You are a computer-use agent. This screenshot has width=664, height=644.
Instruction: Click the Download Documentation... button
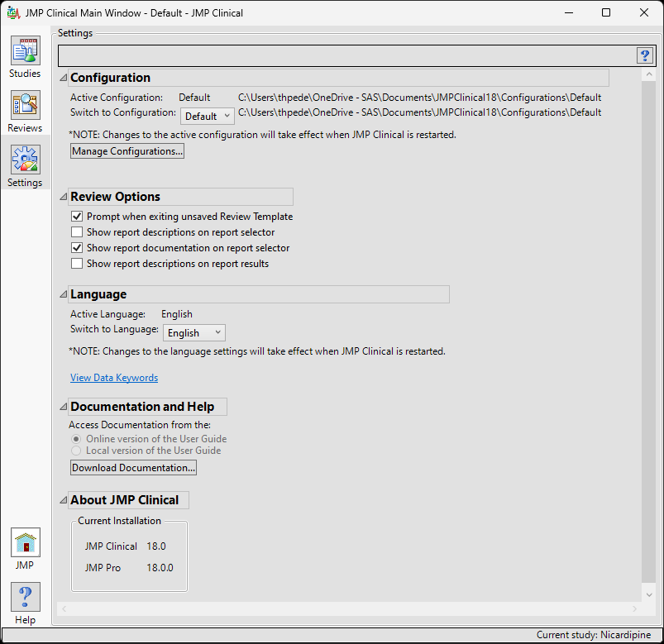tap(133, 467)
